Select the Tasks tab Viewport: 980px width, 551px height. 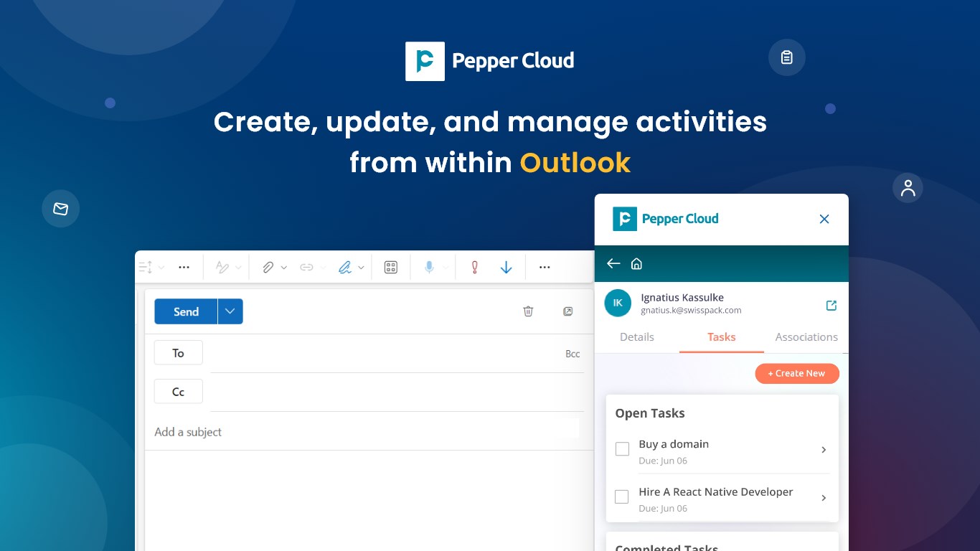[722, 336]
